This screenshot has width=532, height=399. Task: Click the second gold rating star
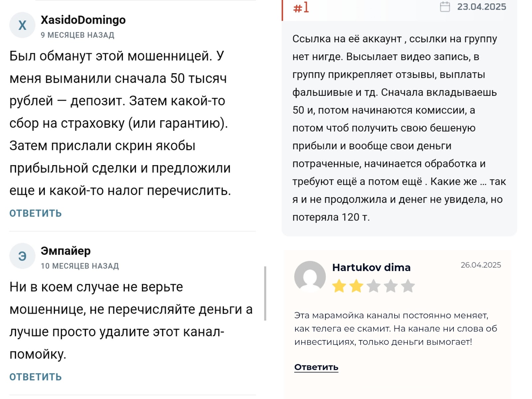(x=356, y=286)
